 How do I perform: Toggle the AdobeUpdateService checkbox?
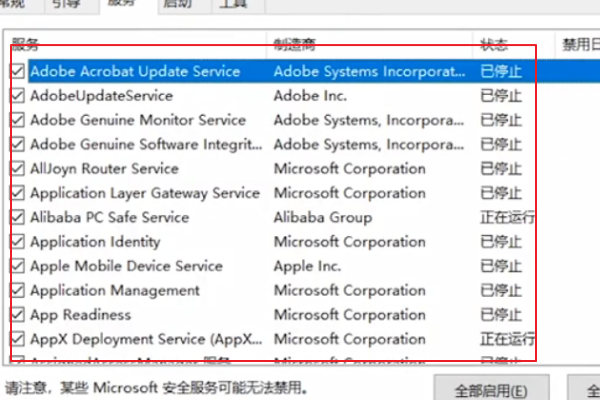click(18, 96)
